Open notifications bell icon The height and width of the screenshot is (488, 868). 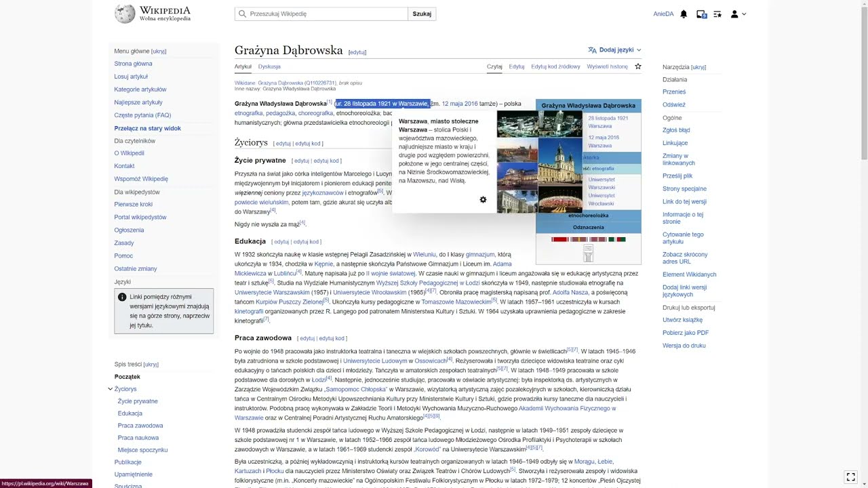tap(684, 14)
